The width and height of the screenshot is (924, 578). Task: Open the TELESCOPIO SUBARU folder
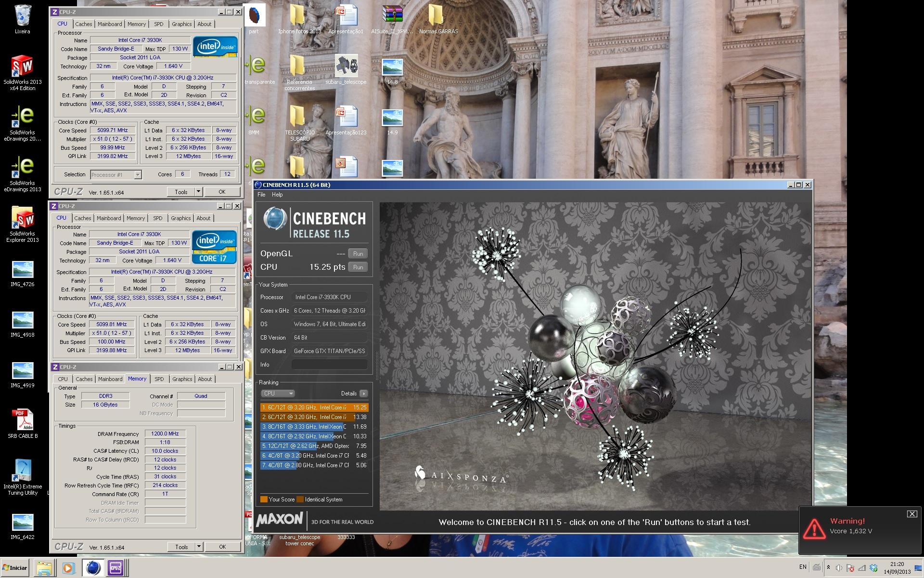click(x=299, y=123)
